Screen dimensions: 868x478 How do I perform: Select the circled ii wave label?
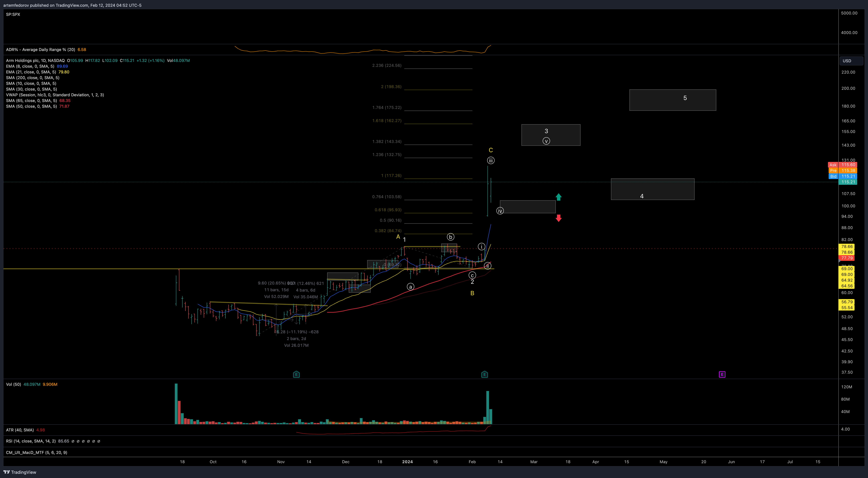pyautogui.click(x=487, y=266)
